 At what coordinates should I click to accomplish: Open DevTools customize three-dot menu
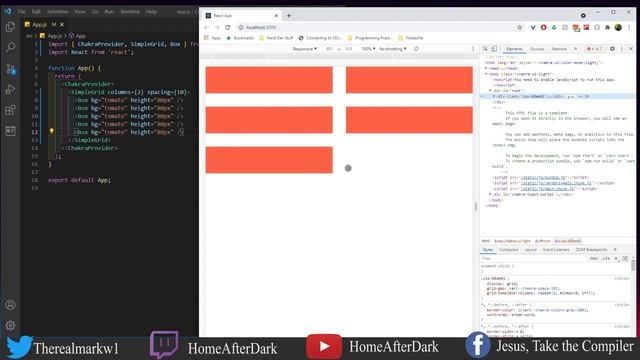click(x=622, y=49)
